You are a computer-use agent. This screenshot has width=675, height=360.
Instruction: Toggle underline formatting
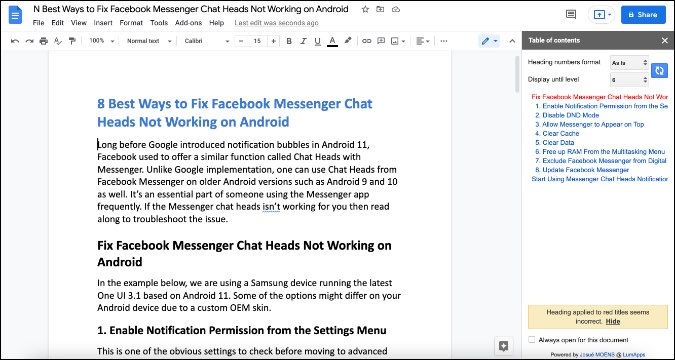point(317,41)
